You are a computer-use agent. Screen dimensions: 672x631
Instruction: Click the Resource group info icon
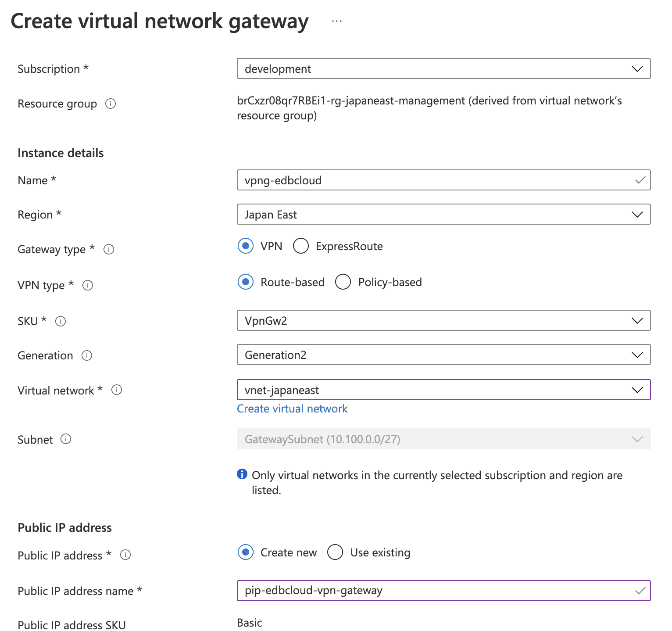[x=111, y=104]
